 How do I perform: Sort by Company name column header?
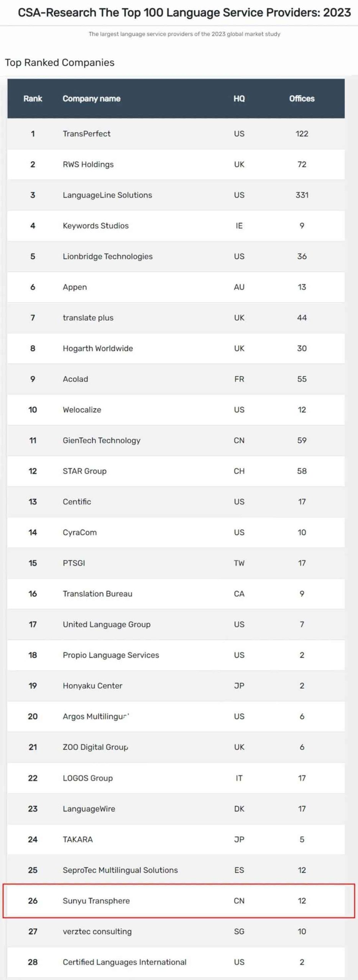[x=91, y=99]
